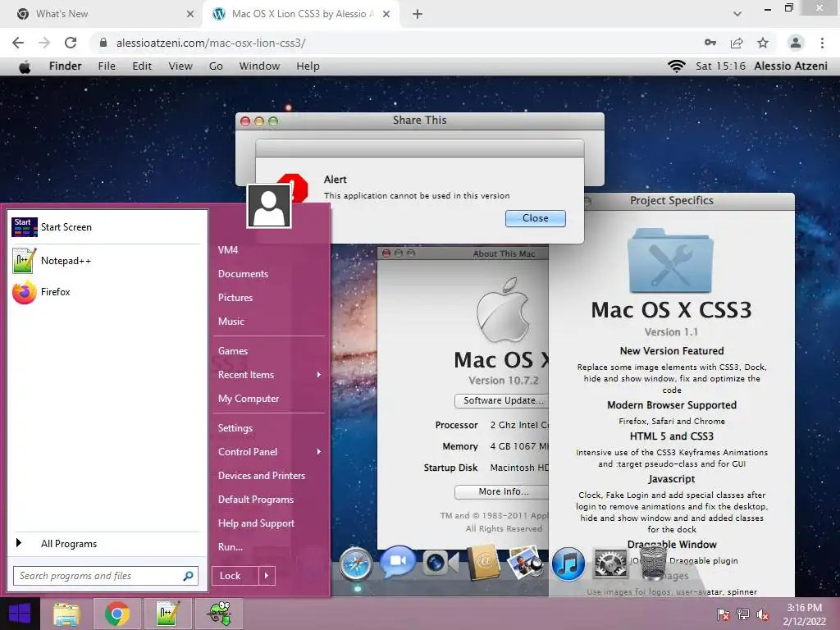Screen dimensions: 840x630
Task: Open Address Book in the dock
Action: point(483,564)
